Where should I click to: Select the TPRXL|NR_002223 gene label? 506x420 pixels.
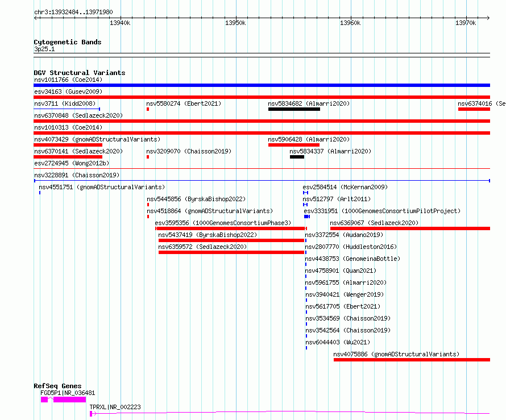115,407
